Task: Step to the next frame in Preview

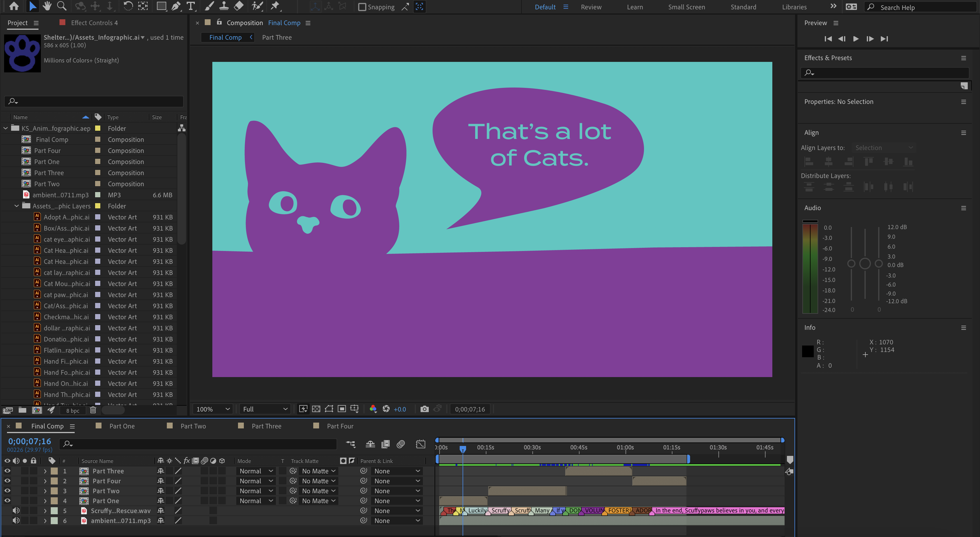Action: [870, 39]
